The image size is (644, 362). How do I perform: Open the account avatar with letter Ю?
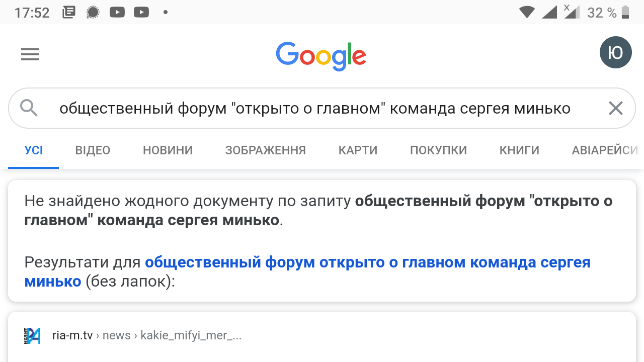click(x=615, y=52)
